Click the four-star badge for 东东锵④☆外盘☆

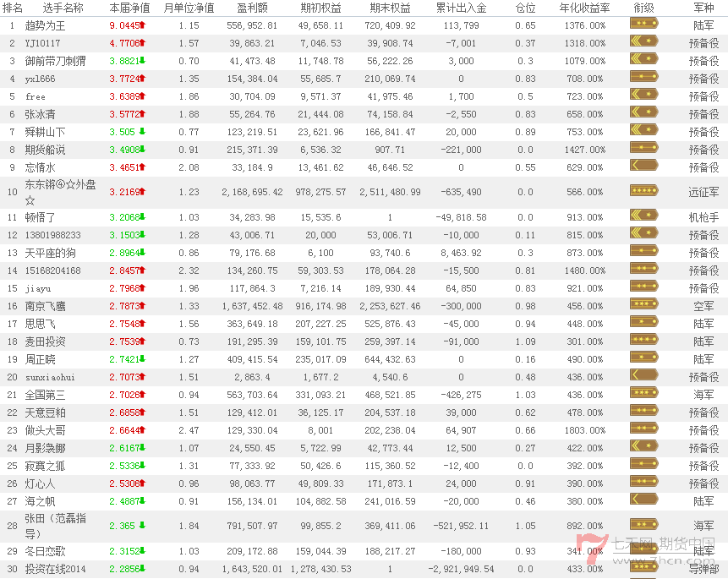pos(644,190)
